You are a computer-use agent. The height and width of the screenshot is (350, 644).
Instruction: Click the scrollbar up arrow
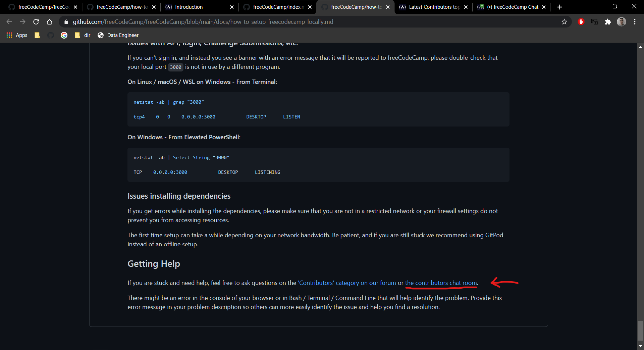[640, 47]
